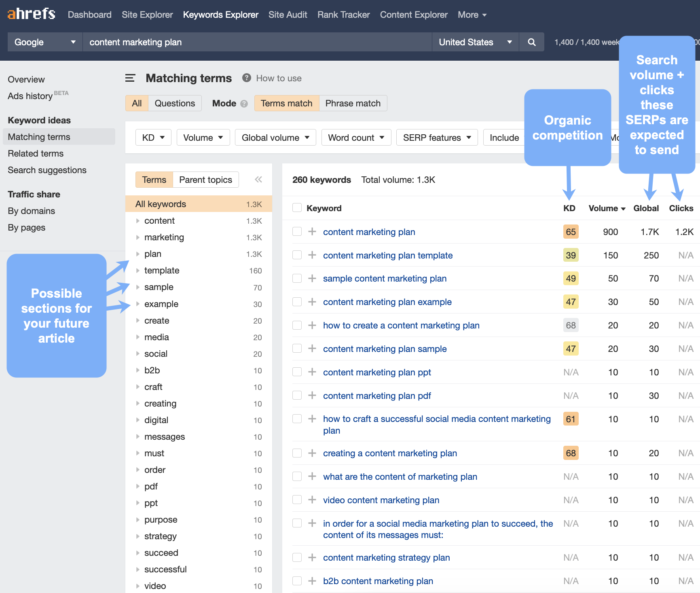Check the 'b2b content marketing plan' checkbox
The width and height of the screenshot is (700, 593).
click(297, 581)
